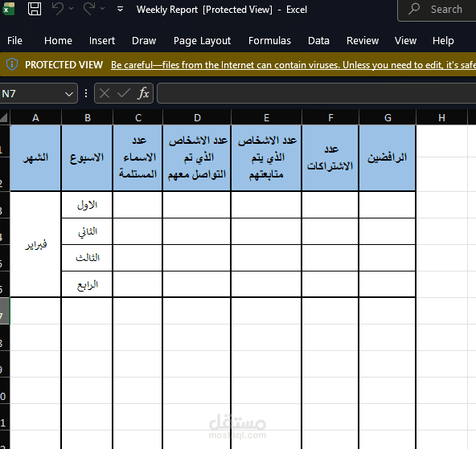Viewport: 476px width, 449px height.
Task: Switch to the Home tab
Action: tap(58, 41)
